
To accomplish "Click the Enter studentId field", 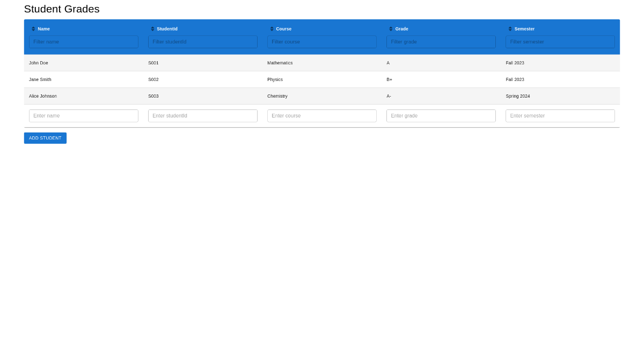I will pyautogui.click(x=203, y=115).
